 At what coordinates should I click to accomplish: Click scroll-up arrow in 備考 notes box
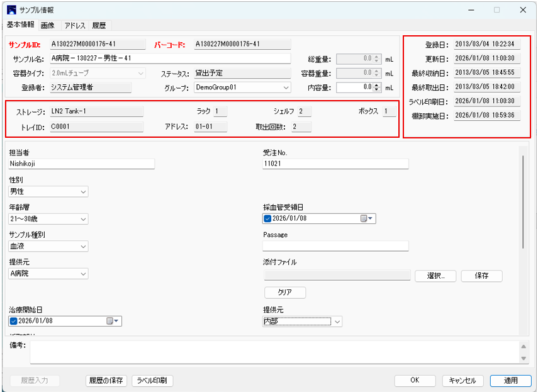[524, 347]
